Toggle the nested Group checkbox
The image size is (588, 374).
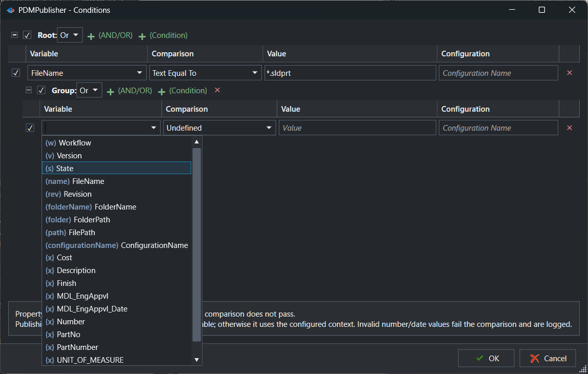pos(41,90)
